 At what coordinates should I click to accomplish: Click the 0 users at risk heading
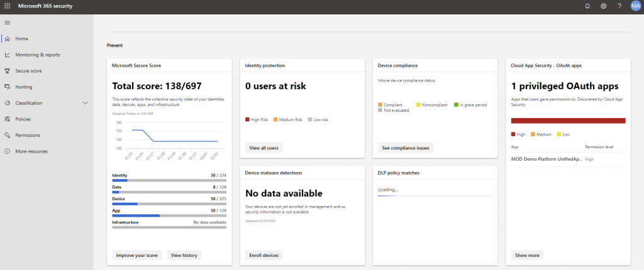click(275, 86)
